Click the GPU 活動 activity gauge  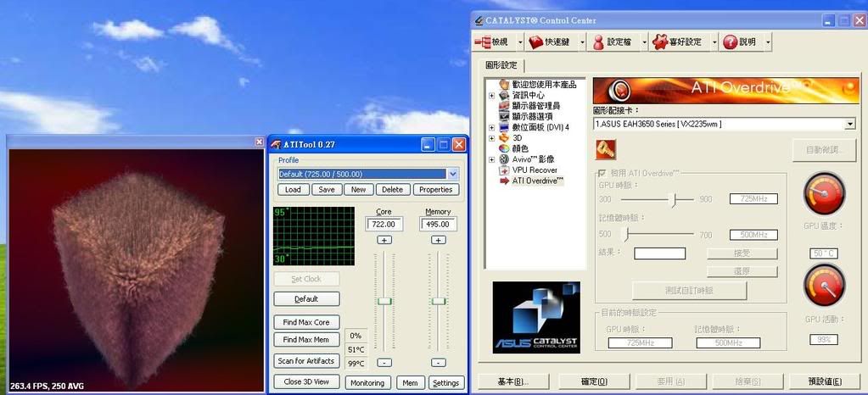pyautogui.click(x=824, y=286)
